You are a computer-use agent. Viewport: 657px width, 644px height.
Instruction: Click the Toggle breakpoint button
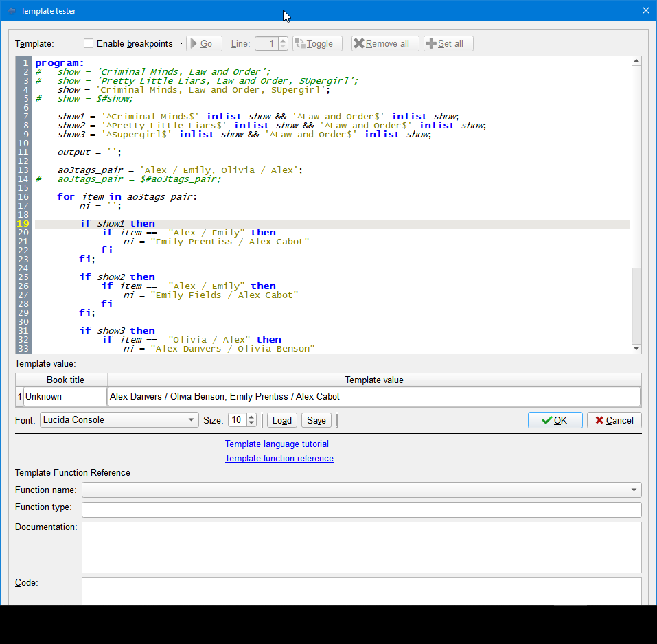coord(317,44)
